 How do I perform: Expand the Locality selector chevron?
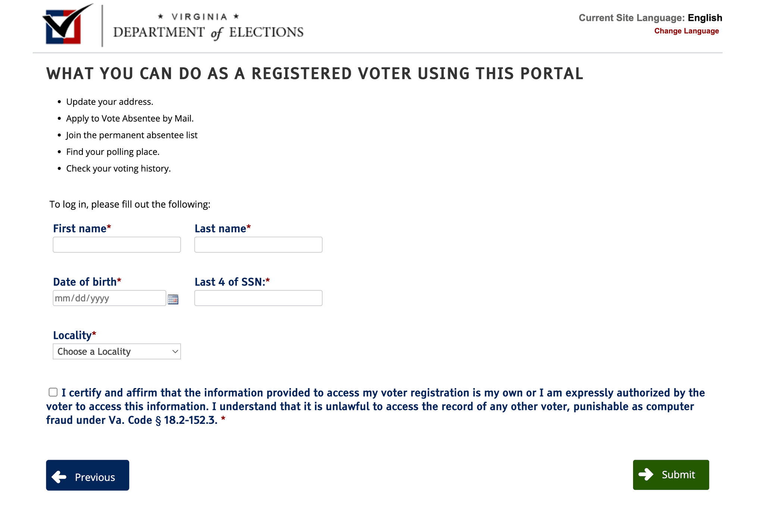tap(175, 351)
